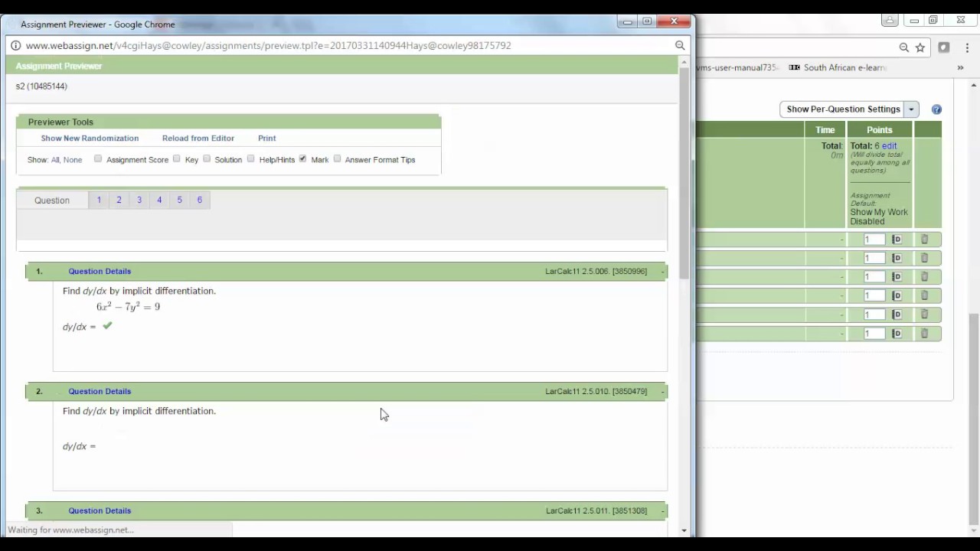The height and width of the screenshot is (551, 980).
Task: Open the South African e-learning bookmark
Action: [838, 67]
